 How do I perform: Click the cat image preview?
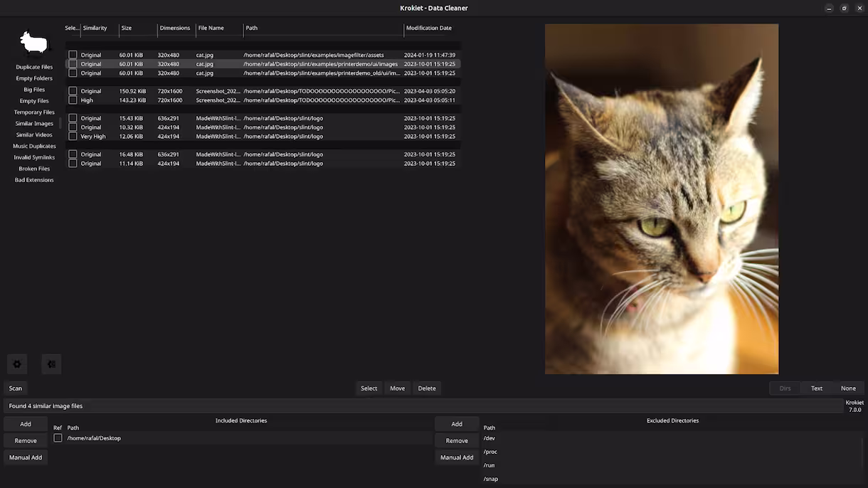point(662,199)
